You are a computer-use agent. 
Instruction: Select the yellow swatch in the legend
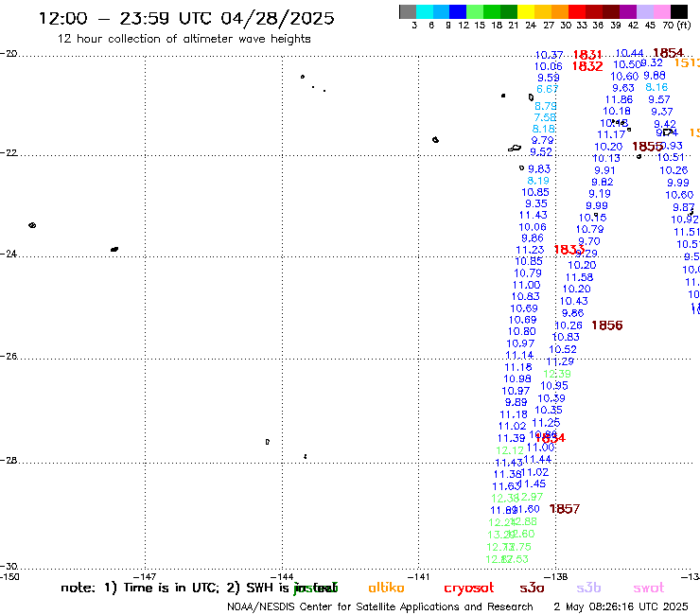(x=526, y=11)
